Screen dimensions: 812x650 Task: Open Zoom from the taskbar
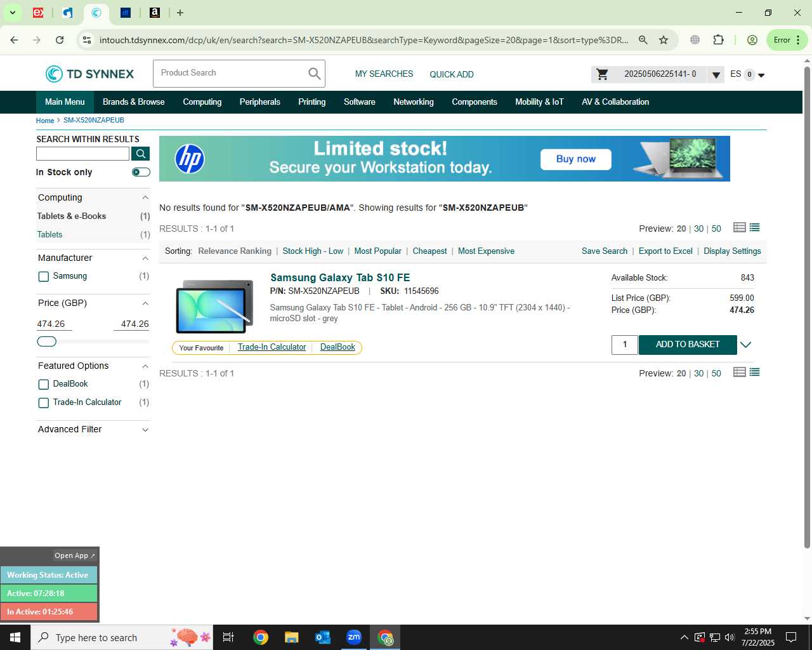coord(353,637)
